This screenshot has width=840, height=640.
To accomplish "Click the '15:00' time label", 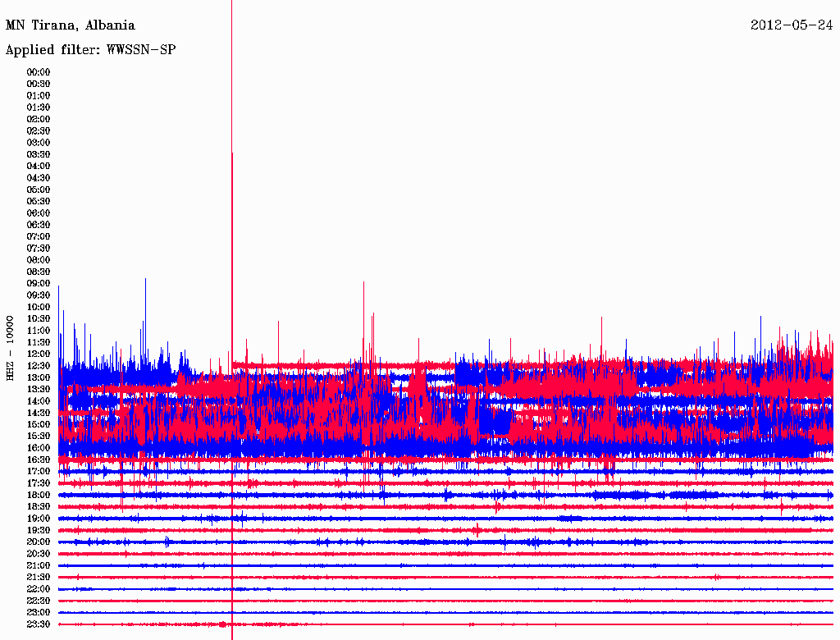I will [39, 424].
